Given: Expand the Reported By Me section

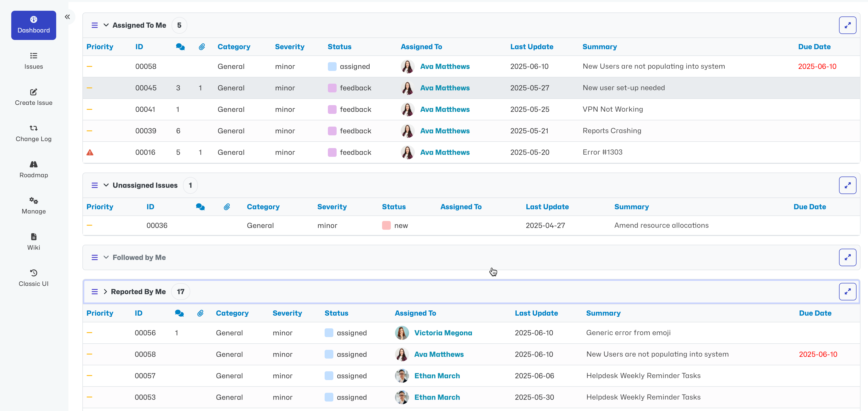Looking at the screenshot, I should pos(105,292).
